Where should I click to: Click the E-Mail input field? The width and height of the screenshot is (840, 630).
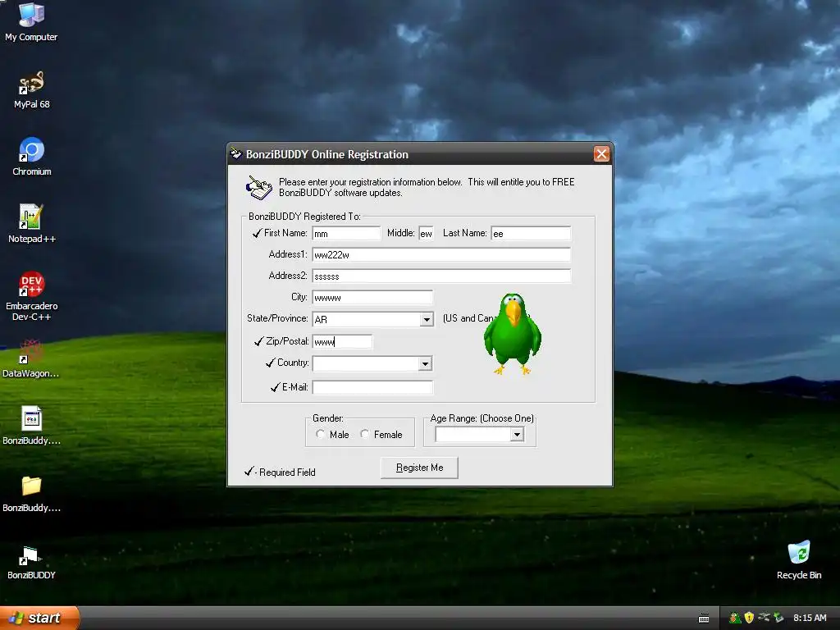(372, 387)
